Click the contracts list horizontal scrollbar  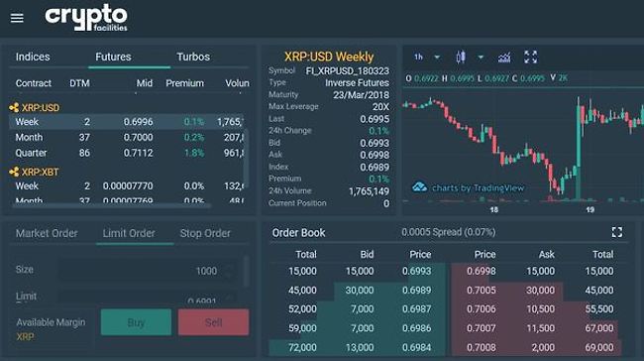(x=112, y=205)
